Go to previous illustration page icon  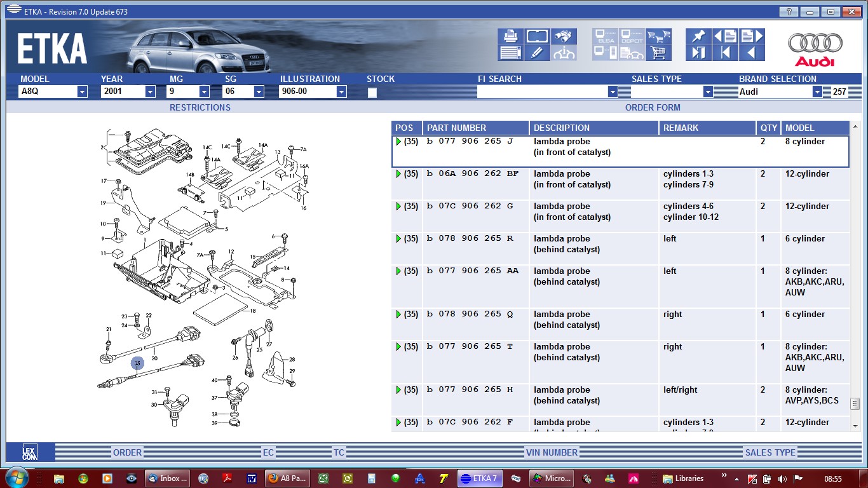coord(725,36)
